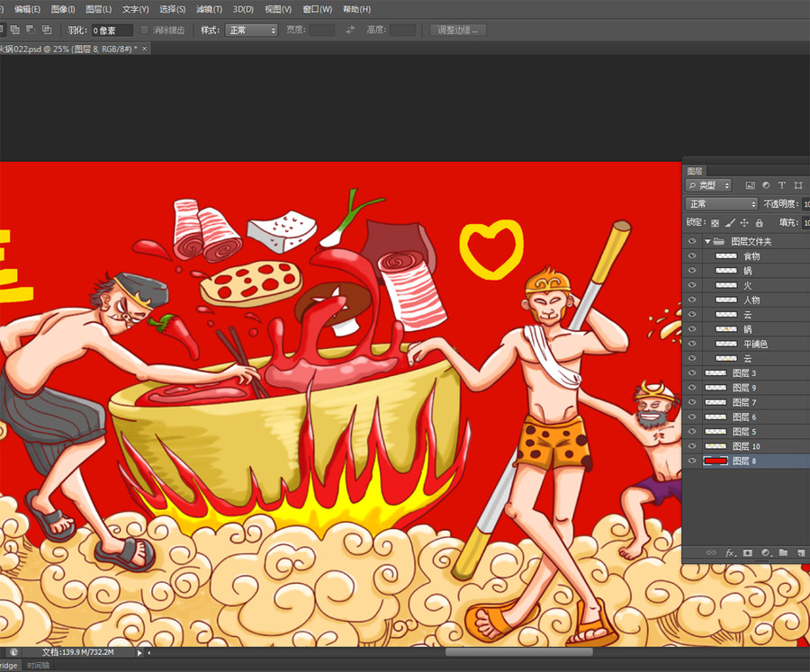Open the 图层(L) menu
This screenshot has height=672, width=810.
tap(99, 9)
